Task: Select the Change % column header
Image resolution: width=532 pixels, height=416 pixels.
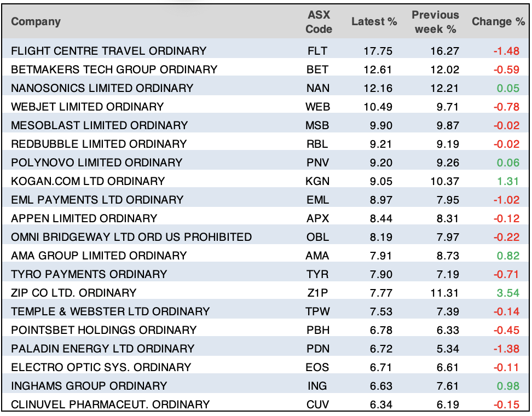Action: tap(498, 22)
